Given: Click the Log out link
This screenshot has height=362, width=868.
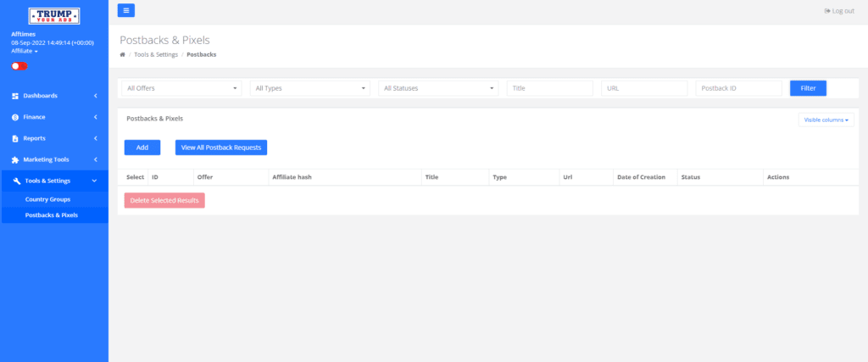Looking at the screenshot, I should point(839,11).
